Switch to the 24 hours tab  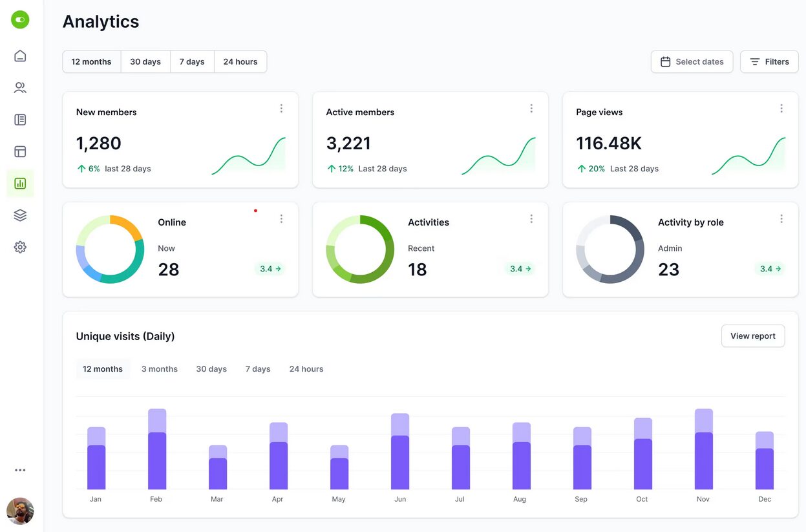click(x=240, y=61)
